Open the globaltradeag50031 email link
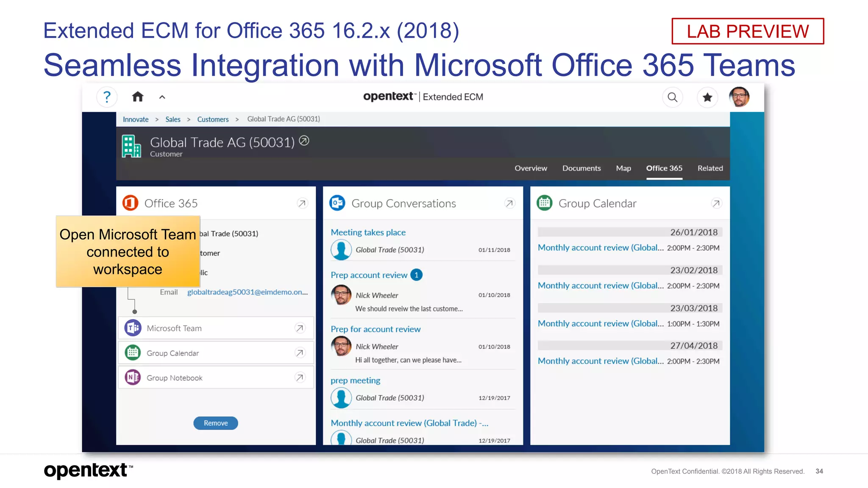 [x=248, y=292]
